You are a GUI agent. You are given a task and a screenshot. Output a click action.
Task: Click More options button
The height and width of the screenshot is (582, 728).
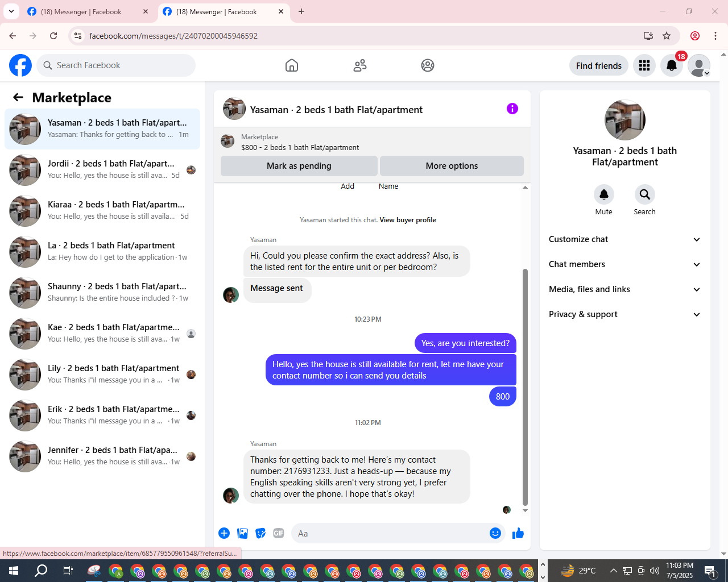point(452,166)
